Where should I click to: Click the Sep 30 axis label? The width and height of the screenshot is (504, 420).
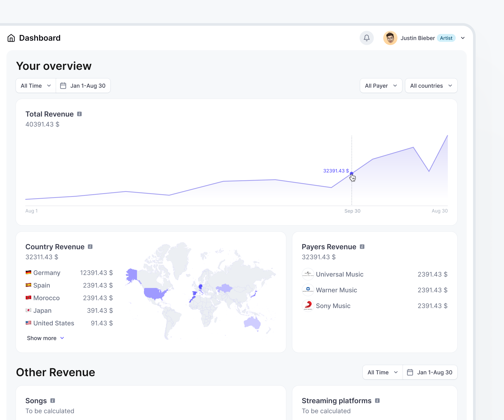352,211
